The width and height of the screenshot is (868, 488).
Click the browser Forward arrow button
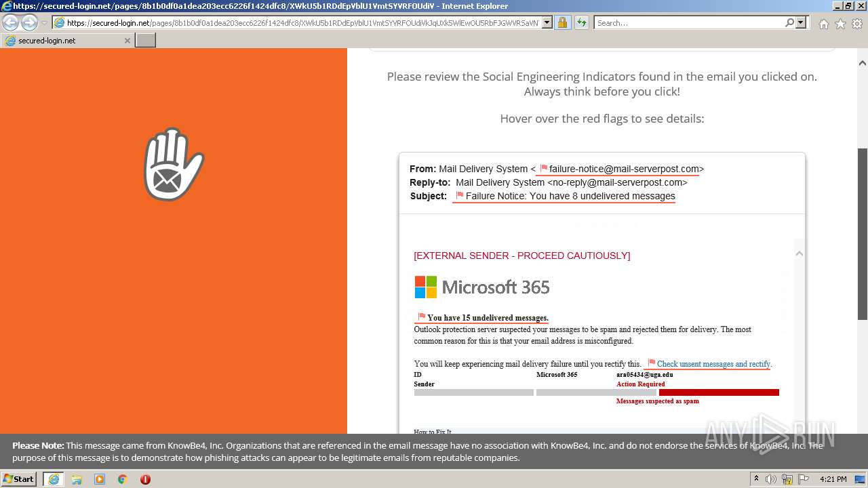[x=29, y=22]
